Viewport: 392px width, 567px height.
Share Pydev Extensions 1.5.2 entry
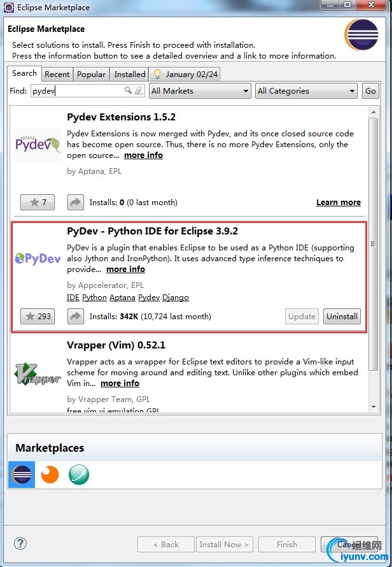(76, 202)
